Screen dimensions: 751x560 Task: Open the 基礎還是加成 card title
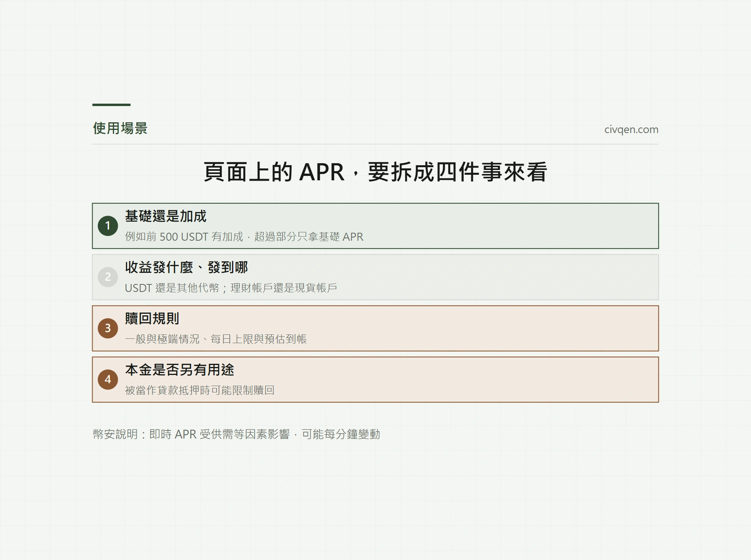pyautogui.click(x=166, y=216)
